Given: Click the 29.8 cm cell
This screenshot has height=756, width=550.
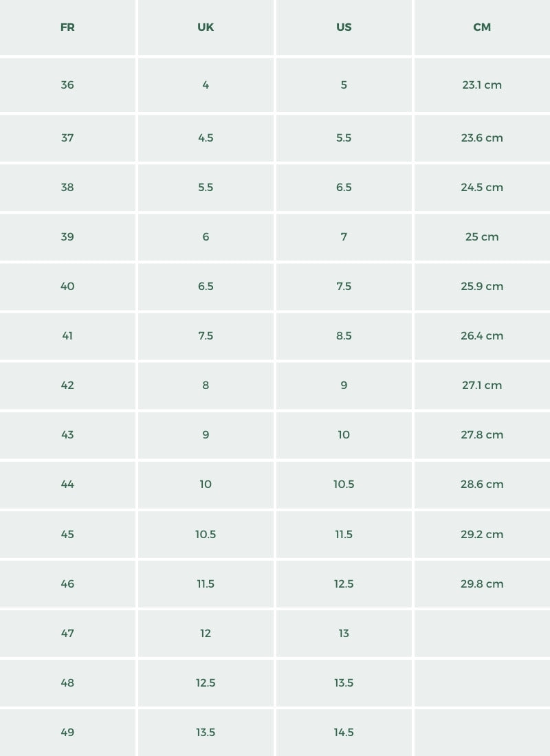Looking at the screenshot, I should tap(482, 584).
